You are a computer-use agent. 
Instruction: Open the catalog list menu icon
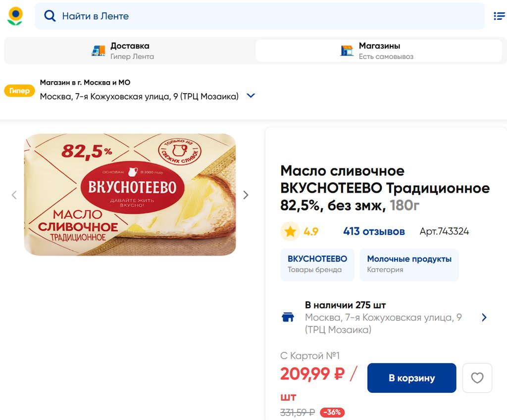tap(499, 16)
